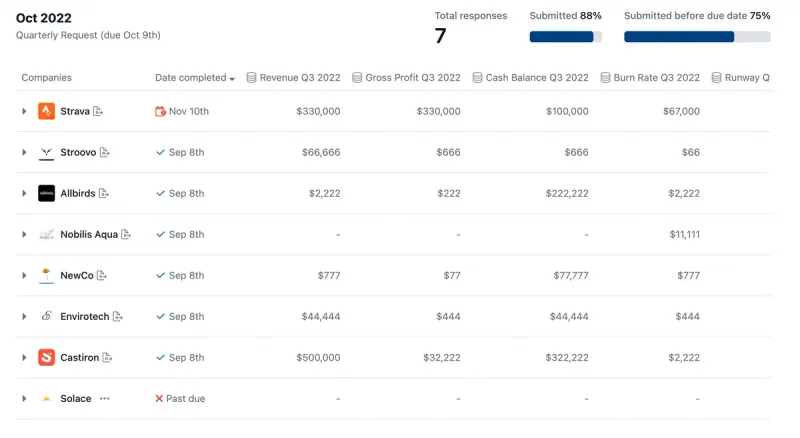Open the three-dot menu beside Solace
The width and height of the screenshot is (800, 438).
click(105, 399)
